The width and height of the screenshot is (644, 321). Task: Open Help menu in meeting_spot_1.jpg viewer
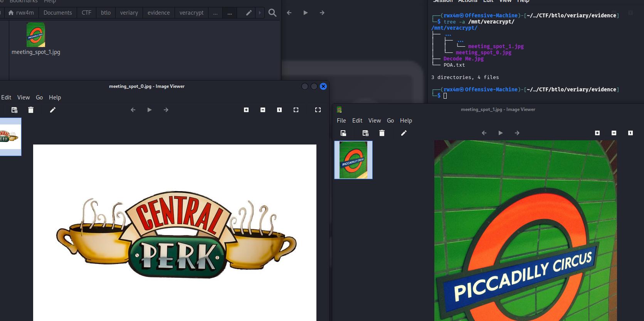(406, 121)
